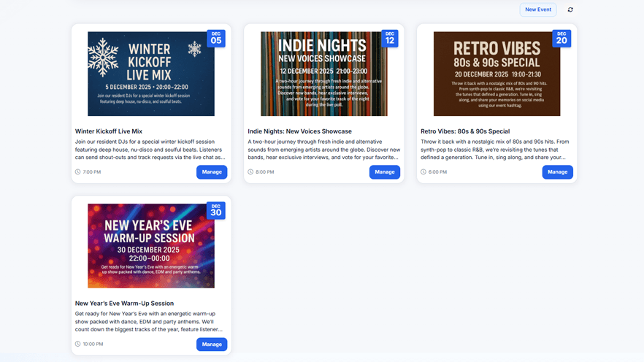Click the description starting 'A two-hour journey'
Image resolution: width=644 pixels, height=362 pixels.
pyautogui.click(x=323, y=150)
